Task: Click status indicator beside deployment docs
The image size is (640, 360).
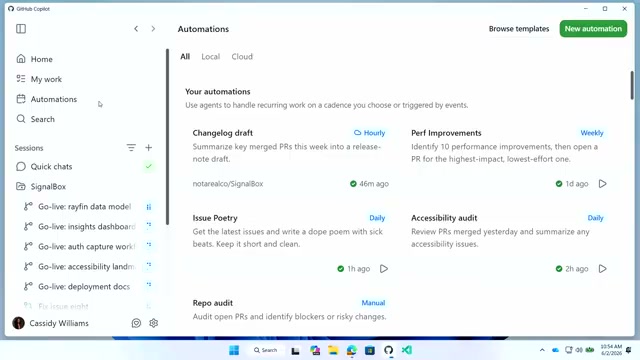Action: point(149,284)
